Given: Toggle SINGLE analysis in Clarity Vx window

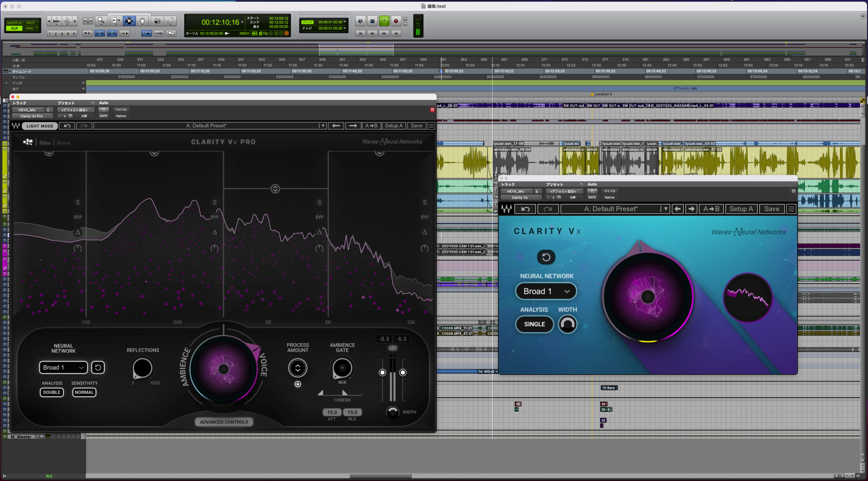Looking at the screenshot, I should [x=534, y=324].
